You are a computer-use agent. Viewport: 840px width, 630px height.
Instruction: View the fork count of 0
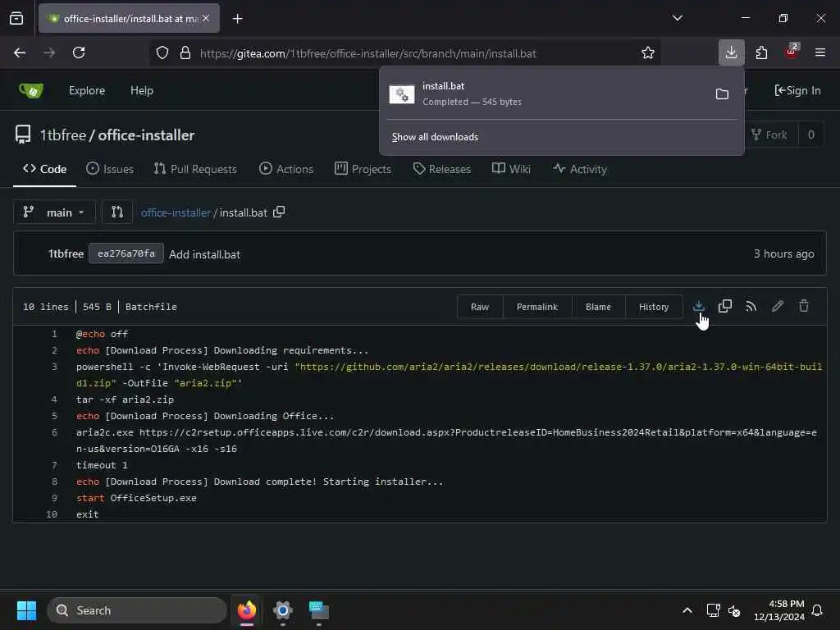point(810,135)
